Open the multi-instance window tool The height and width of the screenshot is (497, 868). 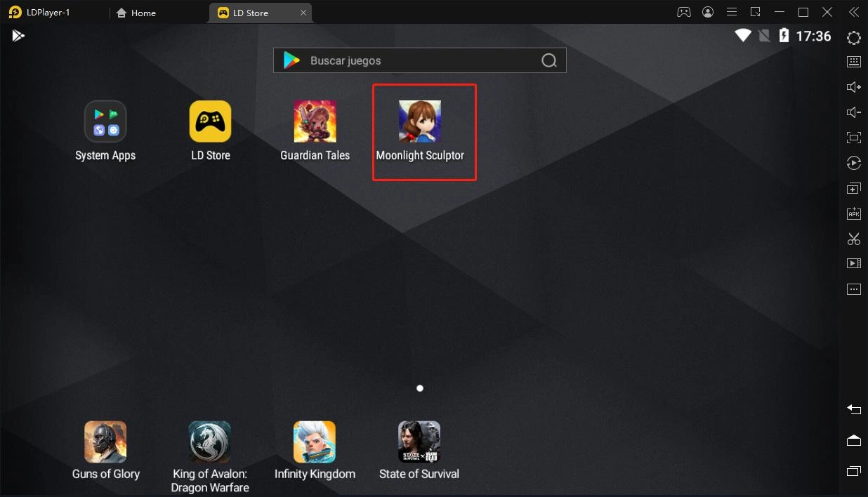pyautogui.click(x=854, y=188)
